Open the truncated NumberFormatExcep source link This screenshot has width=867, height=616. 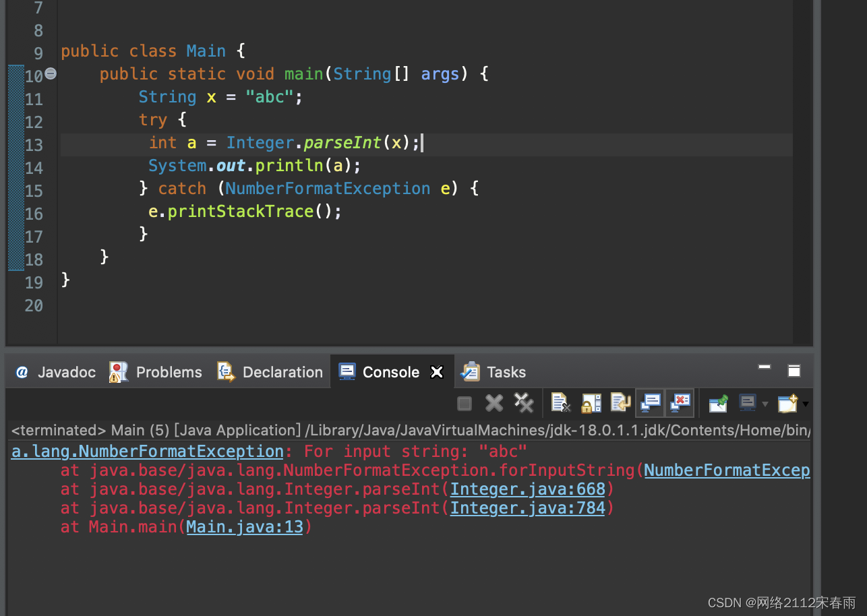click(x=727, y=470)
